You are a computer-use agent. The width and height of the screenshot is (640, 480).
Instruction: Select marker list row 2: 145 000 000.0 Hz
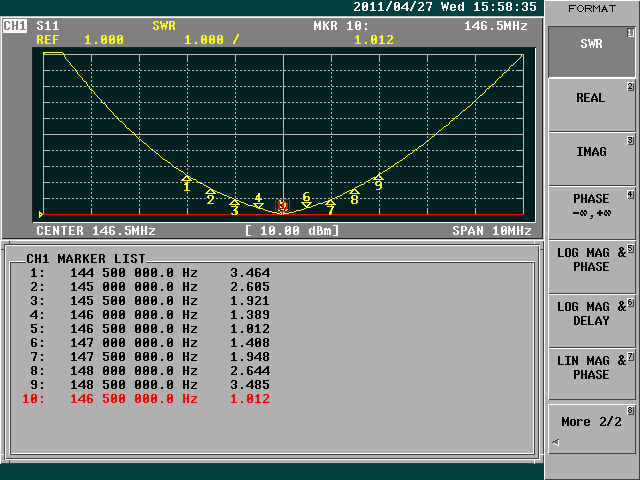(x=150, y=287)
